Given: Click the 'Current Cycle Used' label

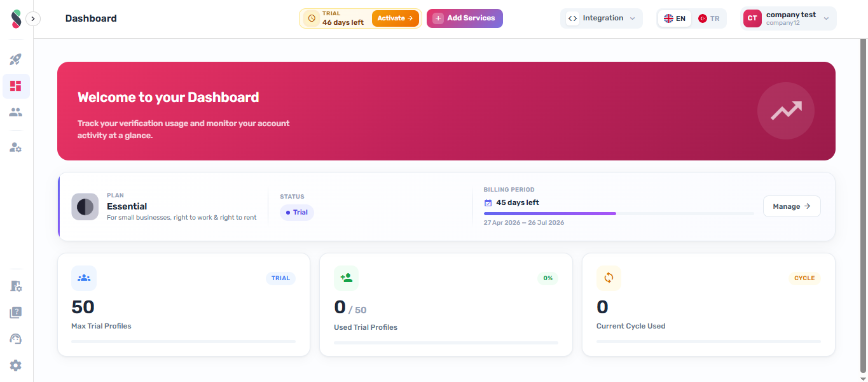Looking at the screenshot, I should 631,326.
